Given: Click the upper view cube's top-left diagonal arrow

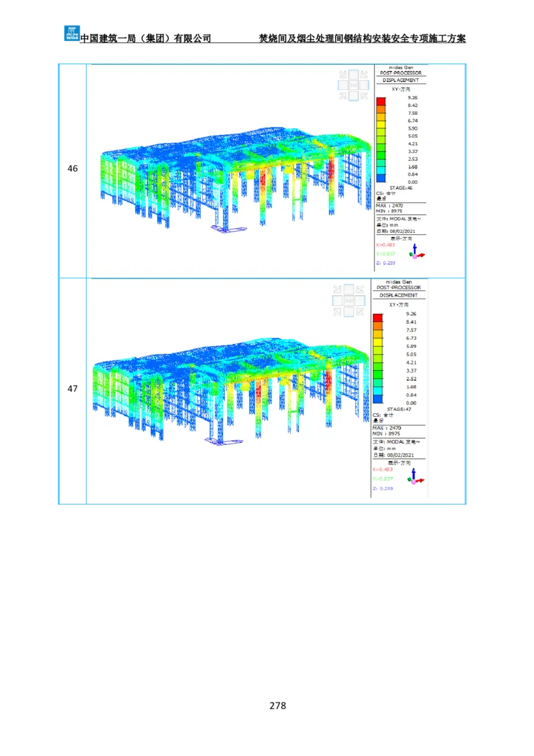Looking at the screenshot, I should point(343,74).
